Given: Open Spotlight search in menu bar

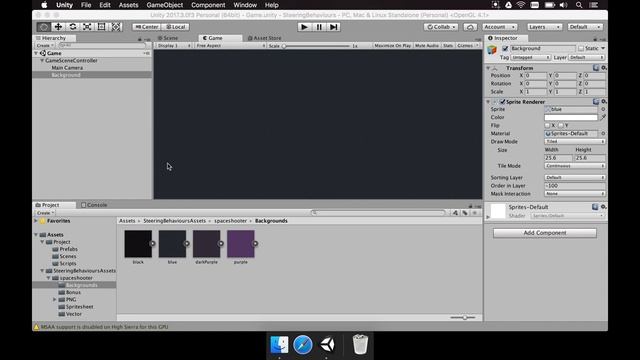Looking at the screenshot, I should (579, 5).
